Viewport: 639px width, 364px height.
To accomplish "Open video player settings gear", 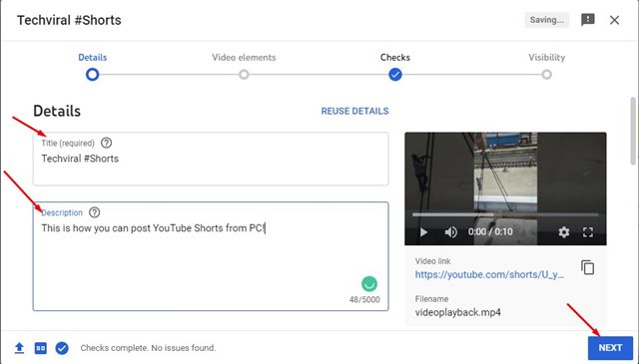I will click(x=563, y=232).
